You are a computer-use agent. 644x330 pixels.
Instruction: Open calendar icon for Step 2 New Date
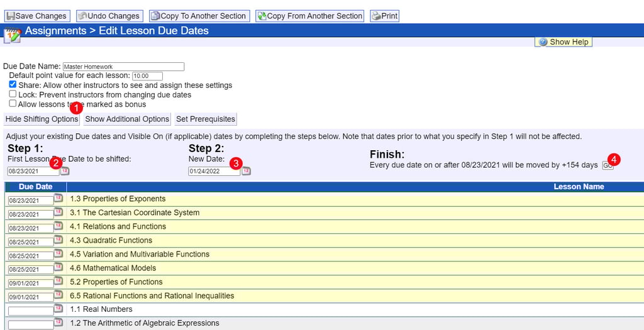click(246, 171)
